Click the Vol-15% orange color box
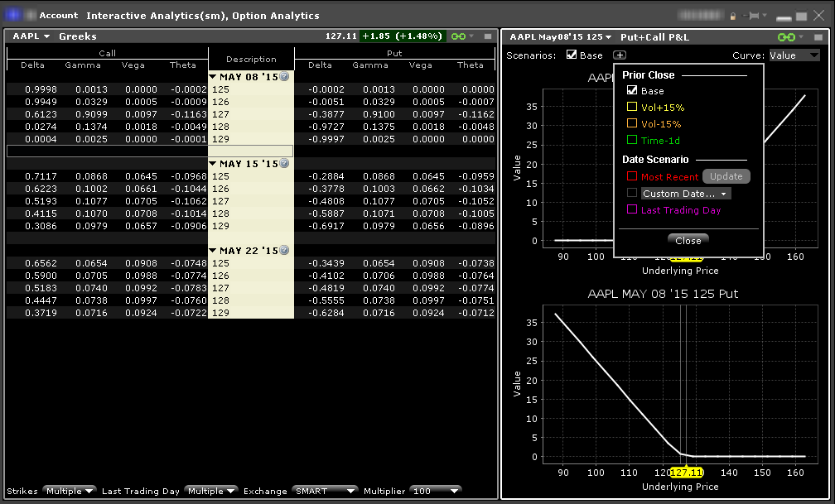835x504 pixels. pos(632,124)
